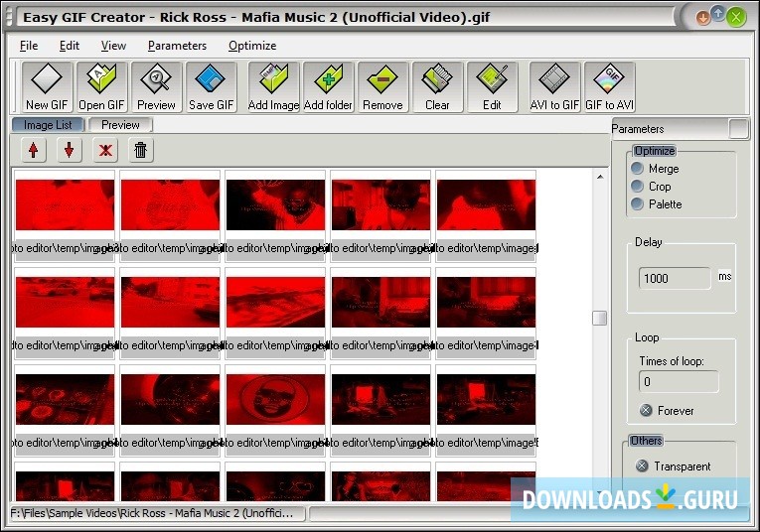
Task: Click the scrollbar up arrow
Action: 600,178
